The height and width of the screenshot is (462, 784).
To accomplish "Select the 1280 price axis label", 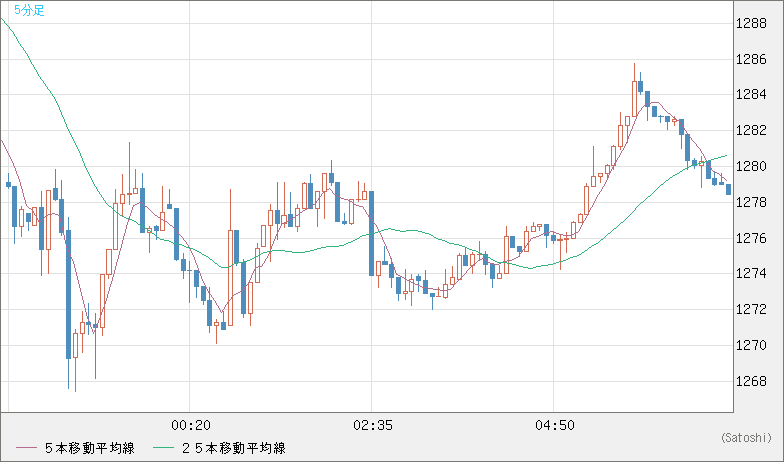I will pyautogui.click(x=751, y=166).
